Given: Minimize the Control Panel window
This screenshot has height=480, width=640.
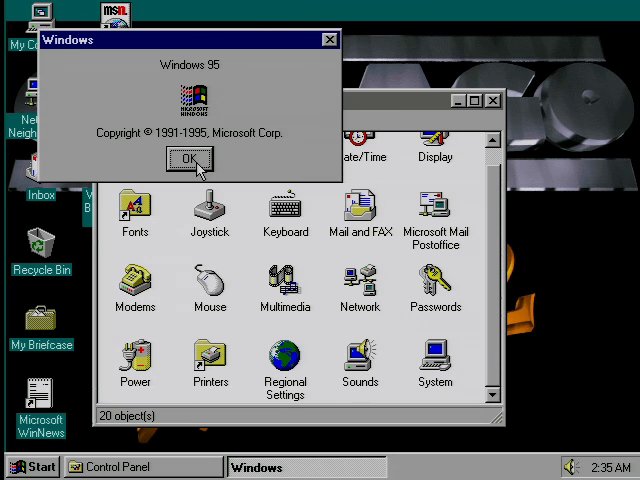Looking at the screenshot, I should 458,100.
